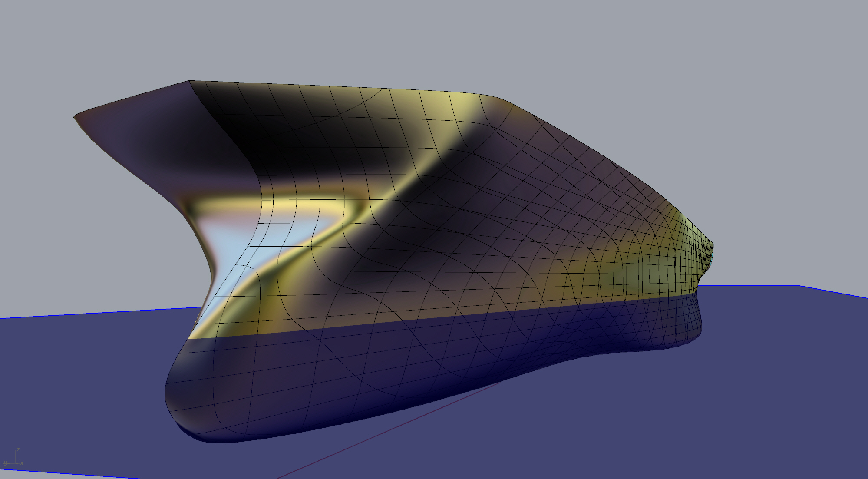Click the X axis label on axis indicator
The width and height of the screenshot is (868, 479).
[x=22, y=463]
